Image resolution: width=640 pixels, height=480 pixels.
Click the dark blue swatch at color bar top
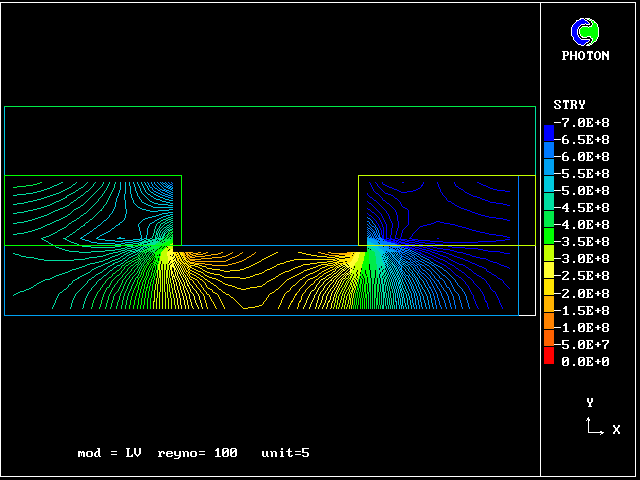point(548,132)
